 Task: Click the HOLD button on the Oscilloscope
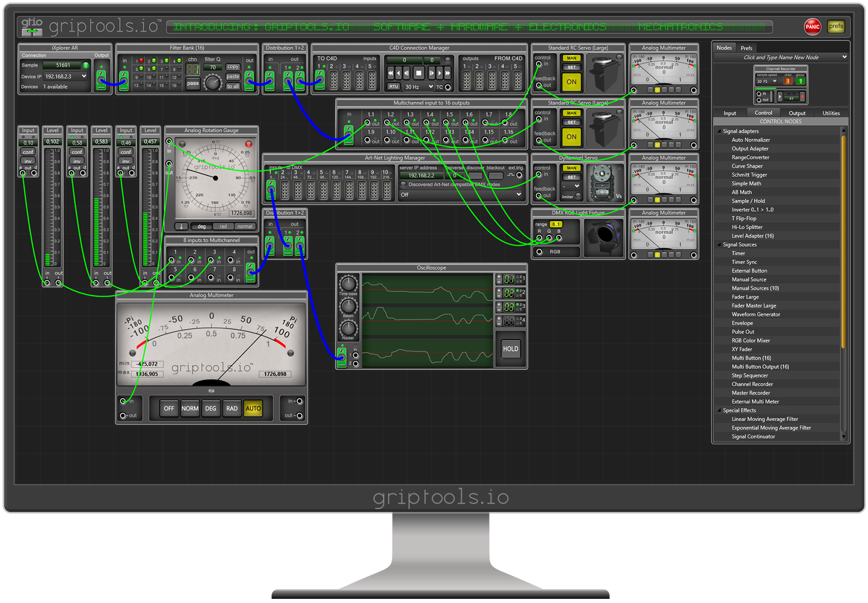[x=510, y=349]
